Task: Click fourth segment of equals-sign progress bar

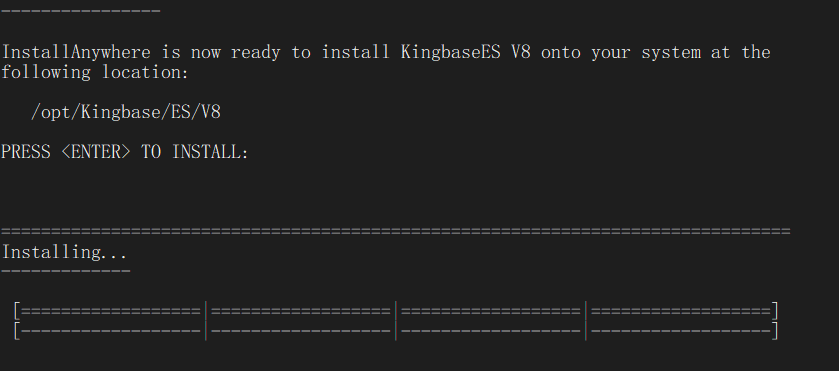Action: (681, 311)
